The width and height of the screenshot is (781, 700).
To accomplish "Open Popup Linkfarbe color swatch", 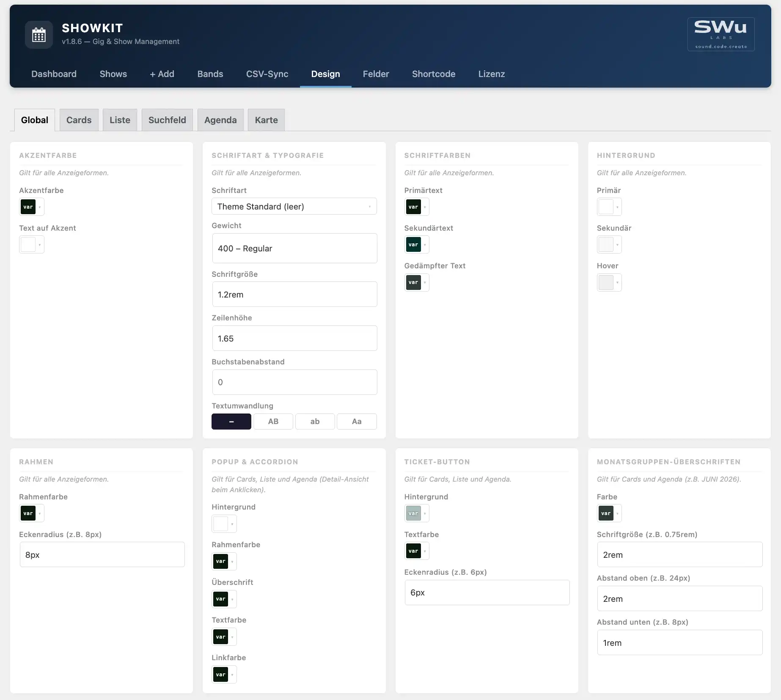I will 224,674.
